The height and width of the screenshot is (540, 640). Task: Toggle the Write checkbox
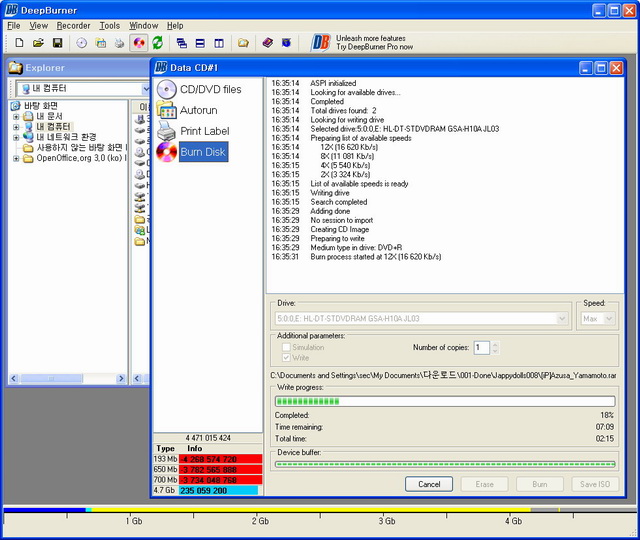point(287,358)
